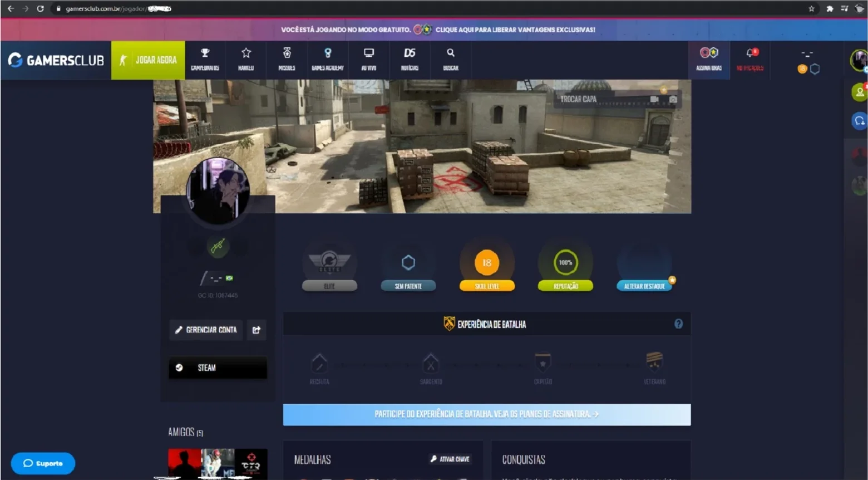The width and height of the screenshot is (868, 480).
Task: Select the Ao Vivo monitor item
Action: point(368,60)
